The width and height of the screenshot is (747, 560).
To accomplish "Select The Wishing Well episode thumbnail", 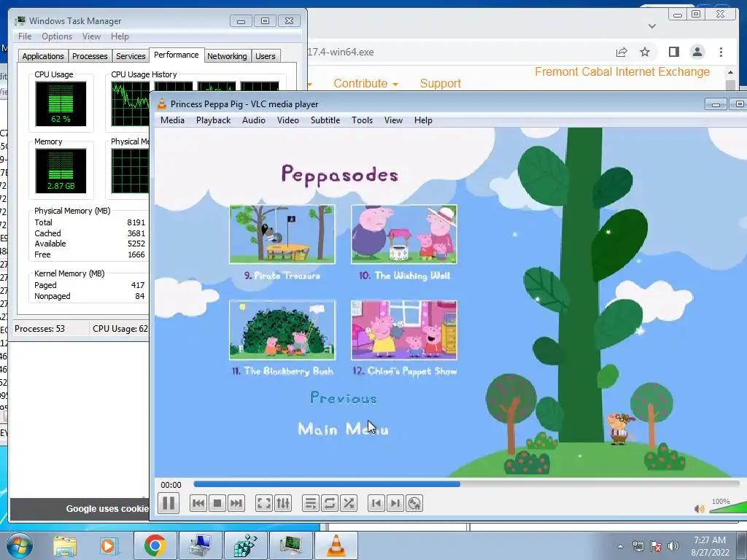I will point(404,234).
